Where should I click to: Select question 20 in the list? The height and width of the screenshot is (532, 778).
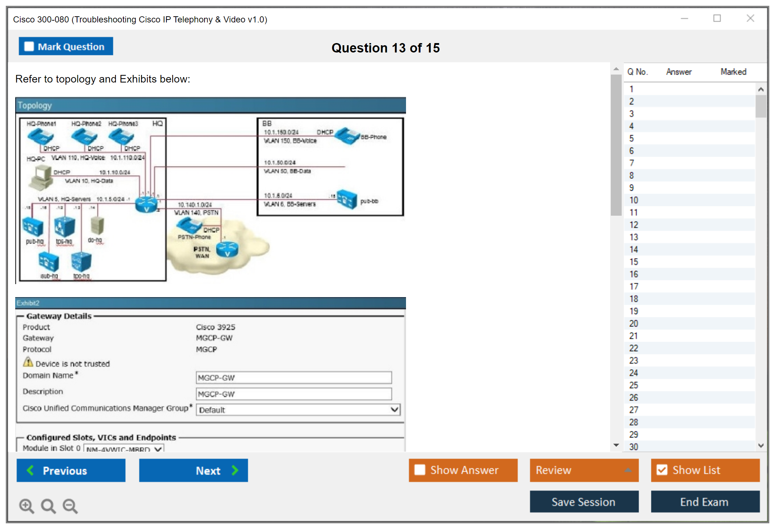[633, 324]
